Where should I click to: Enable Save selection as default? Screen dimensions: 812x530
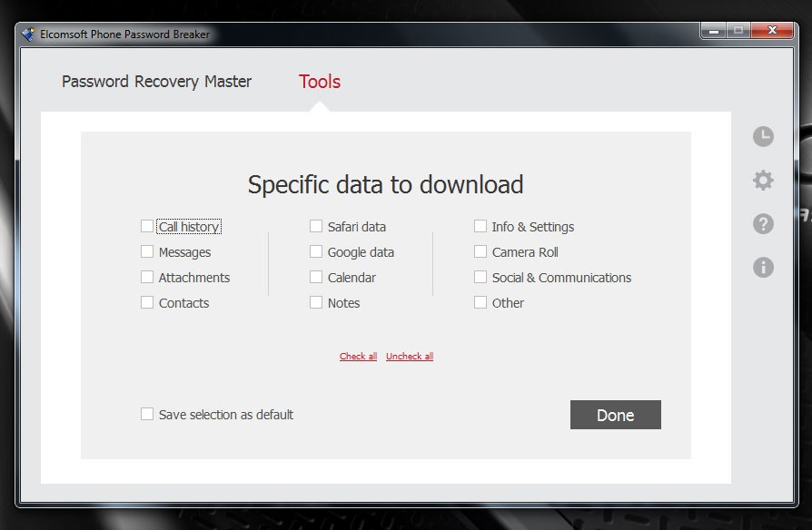point(147,414)
